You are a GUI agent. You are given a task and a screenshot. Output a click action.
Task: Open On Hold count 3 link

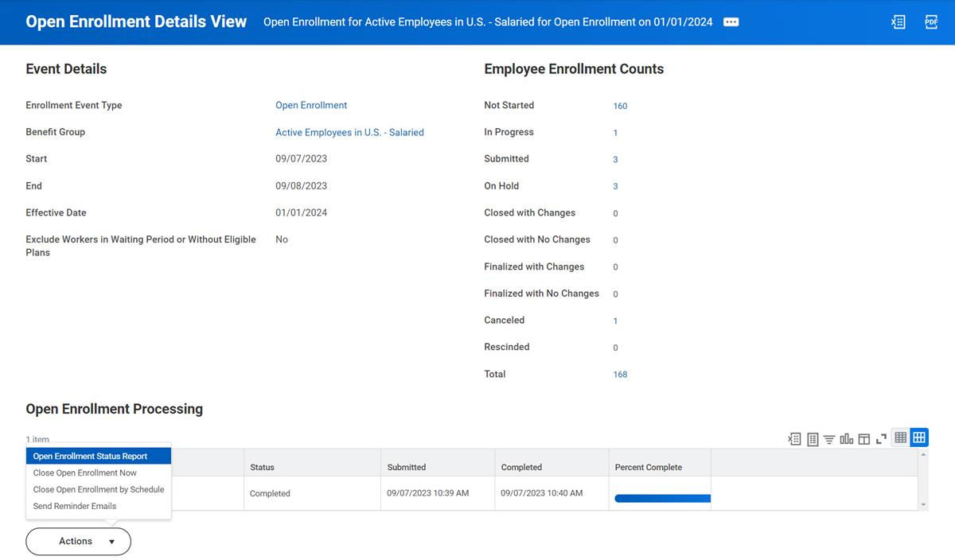pyautogui.click(x=615, y=186)
